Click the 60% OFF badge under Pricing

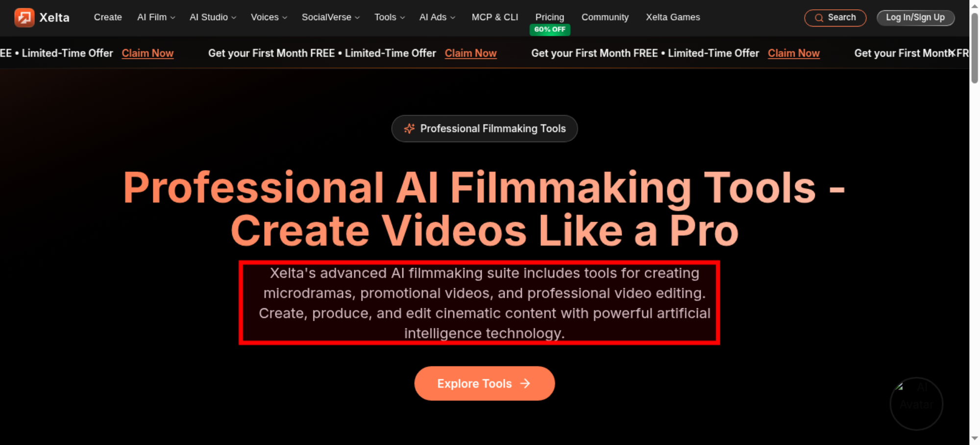pyautogui.click(x=550, y=29)
